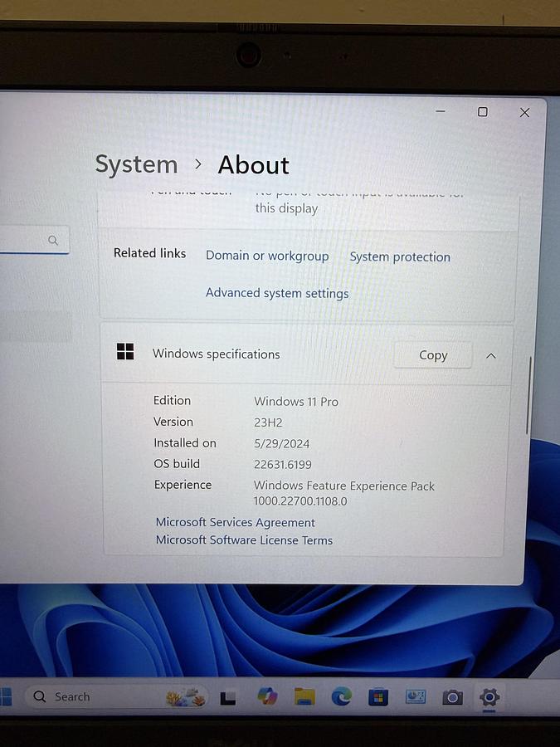Click the Experience label
This screenshot has height=747, width=560.
click(x=183, y=485)
